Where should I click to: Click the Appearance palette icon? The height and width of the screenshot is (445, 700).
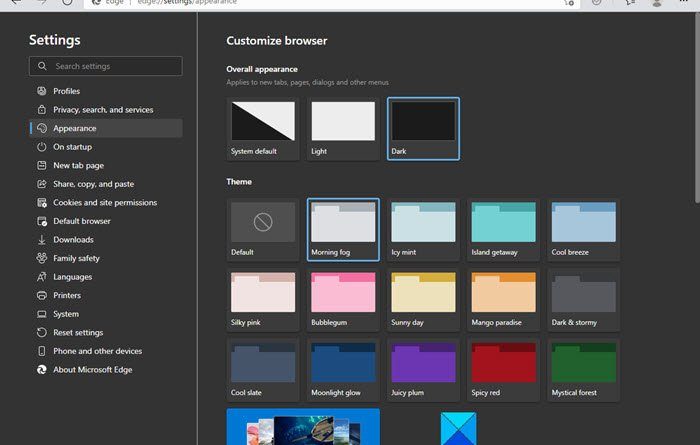42,128
